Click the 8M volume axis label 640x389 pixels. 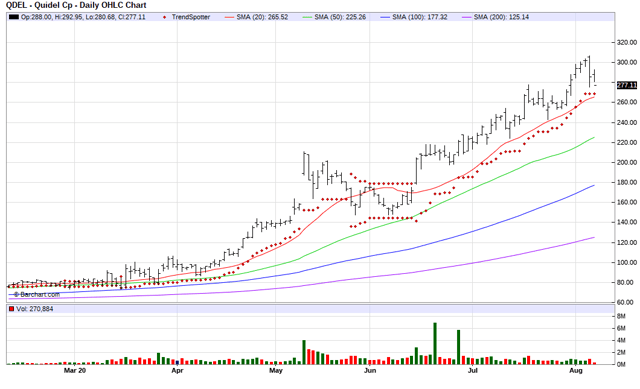(621, 316)
